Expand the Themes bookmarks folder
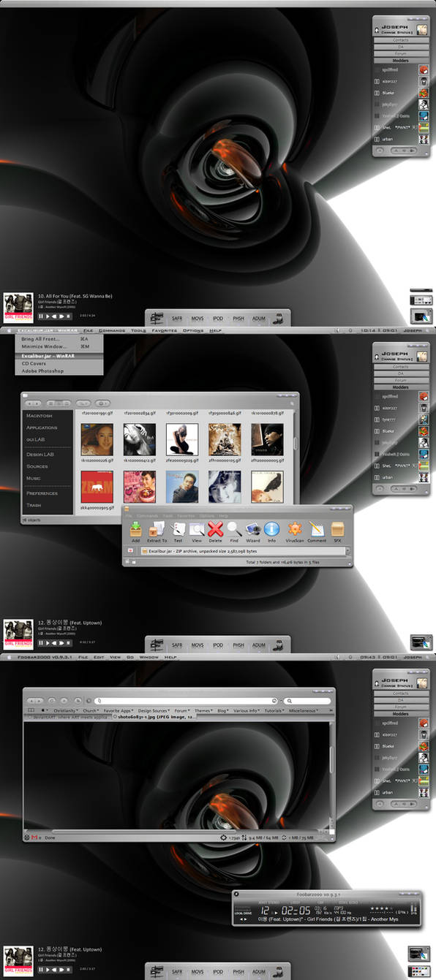 click(203, 710)
